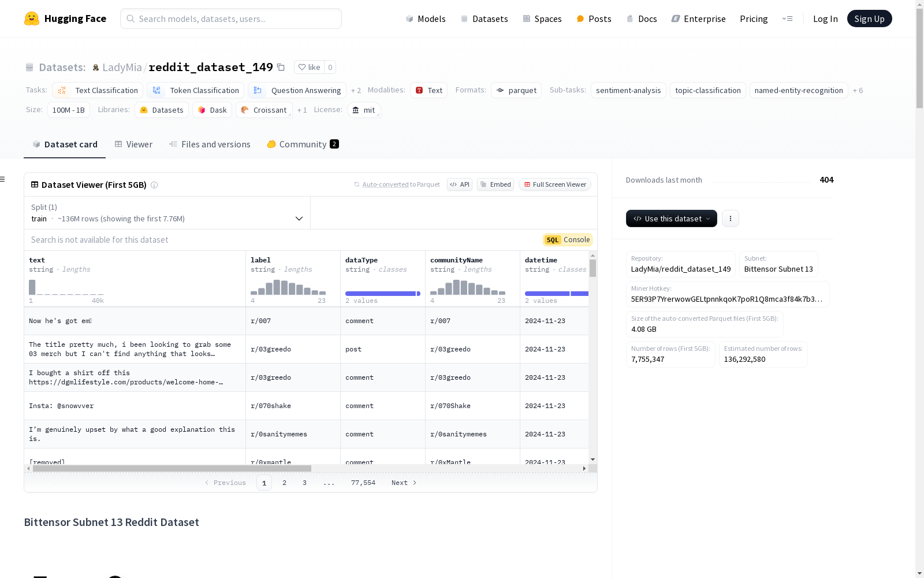The image size is (924, 578).
Task: Open the Community tab
Action: [303, 144]
